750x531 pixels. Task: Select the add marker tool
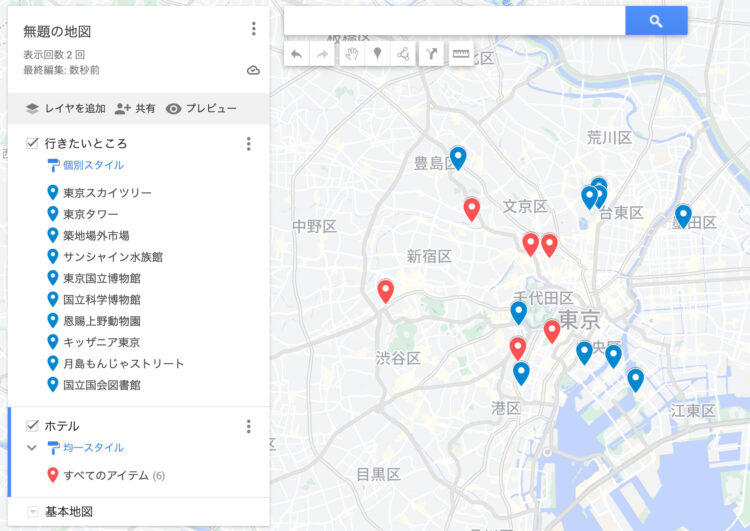coord(377,54)
